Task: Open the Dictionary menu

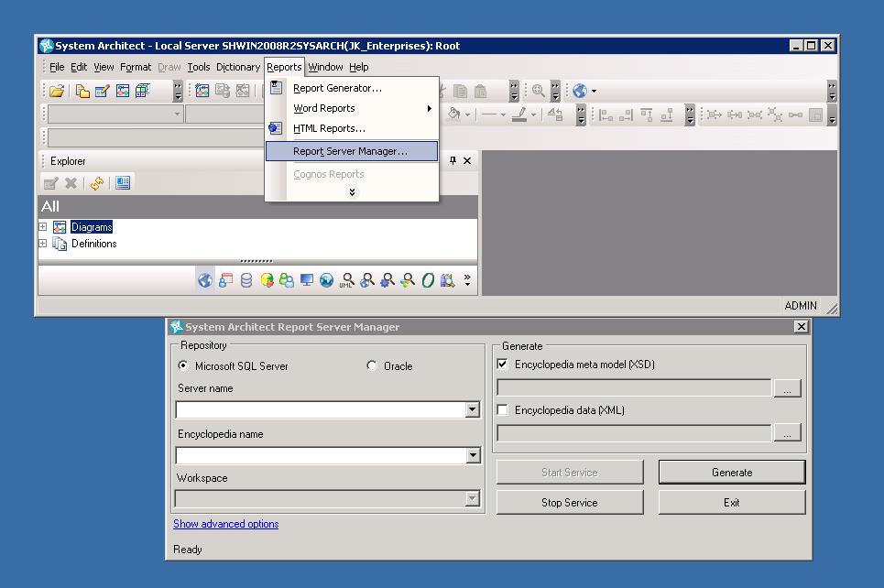Action: point(238,67)
